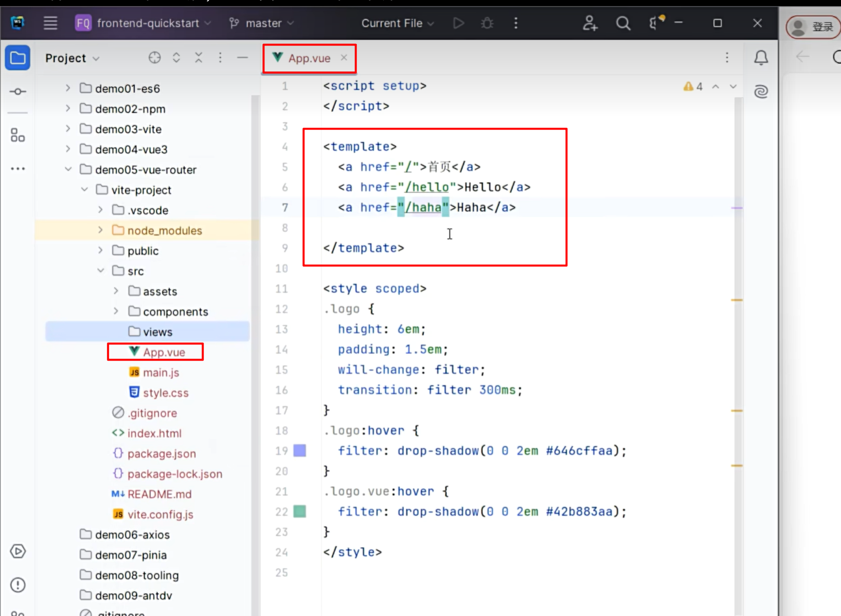The height and width of the screenshot is (616, 841).
Task: Open frontend-quickstart project dropdown
Action: (143, 23)
